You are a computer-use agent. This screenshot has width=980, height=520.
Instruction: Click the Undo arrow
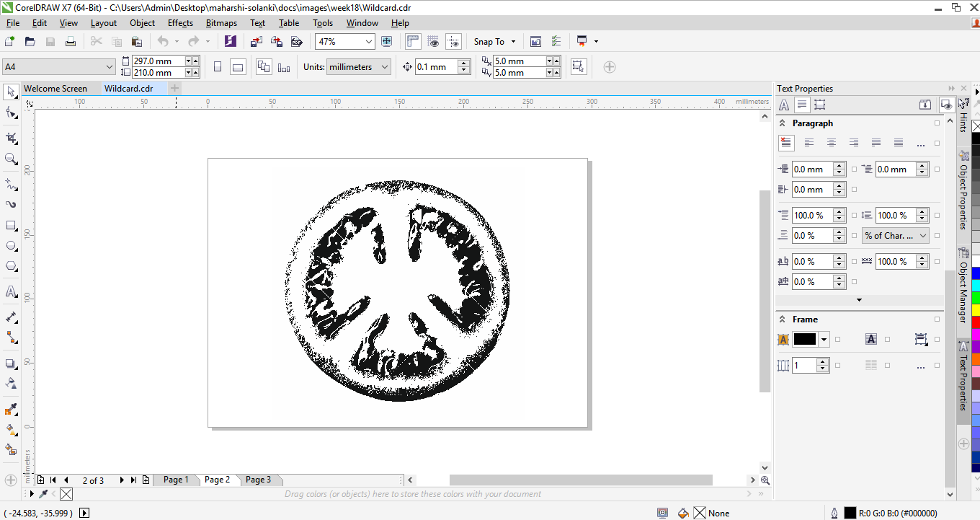tap(163, 42)
